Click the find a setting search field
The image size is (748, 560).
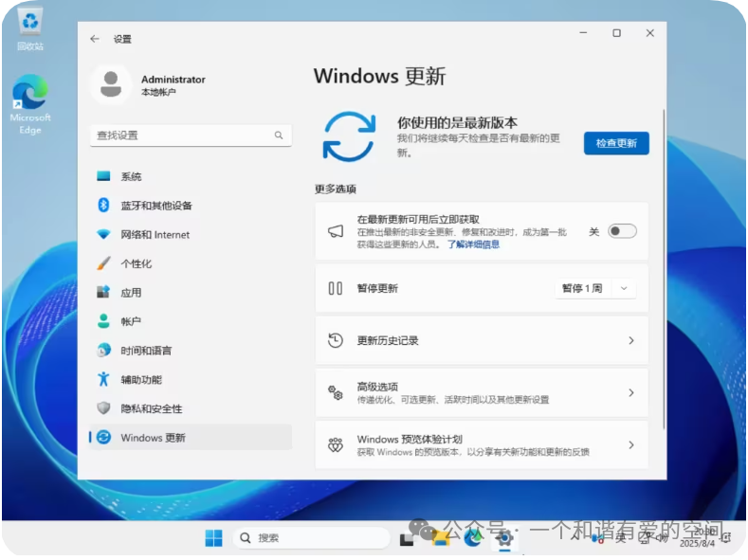tap(180, 135)
